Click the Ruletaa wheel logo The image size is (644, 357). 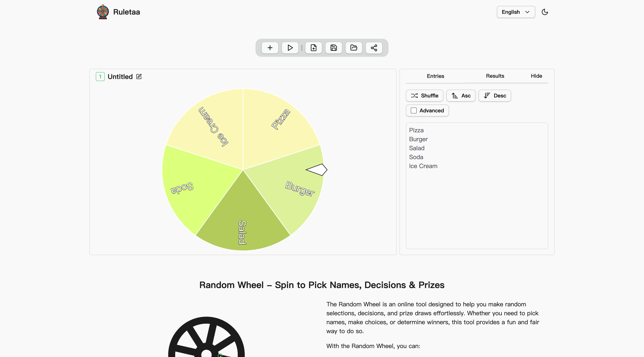click(103, 12)
